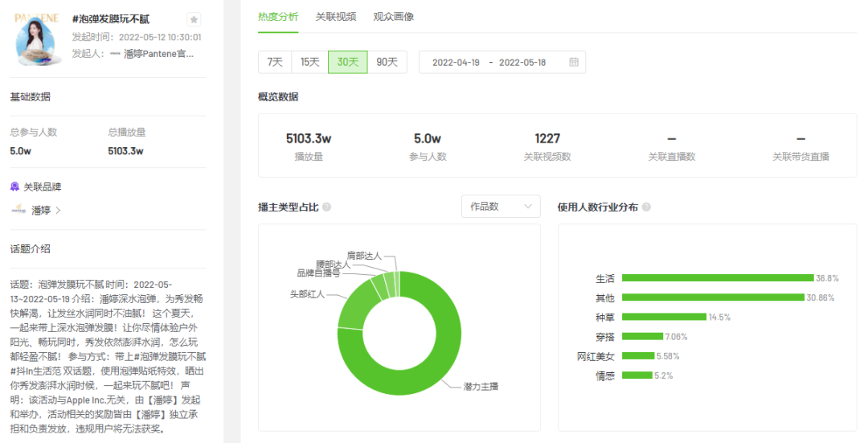Click the start date 2022-04-19 field
This screenshot has width=868, height=443.
pyautogui.click(x=457, y=63)
